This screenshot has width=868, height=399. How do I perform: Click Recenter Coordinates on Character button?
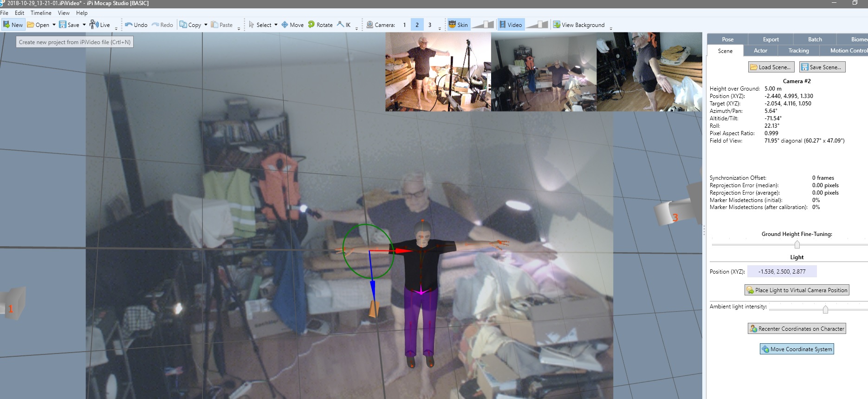[x=797, y=328]
